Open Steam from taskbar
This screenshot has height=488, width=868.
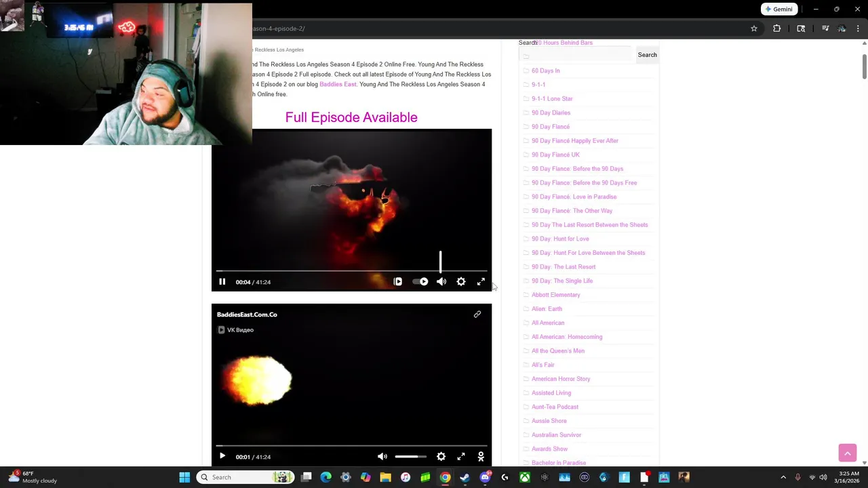(465, 477)
